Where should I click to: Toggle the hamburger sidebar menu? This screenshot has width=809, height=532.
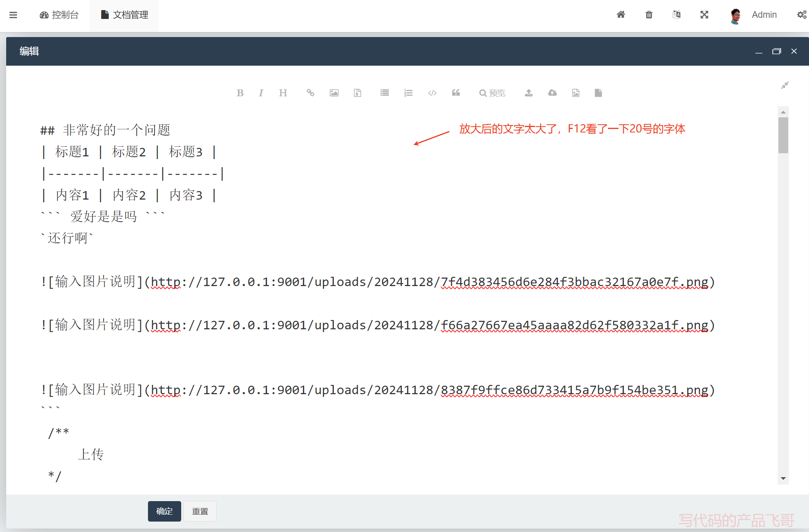pos(13,15)
